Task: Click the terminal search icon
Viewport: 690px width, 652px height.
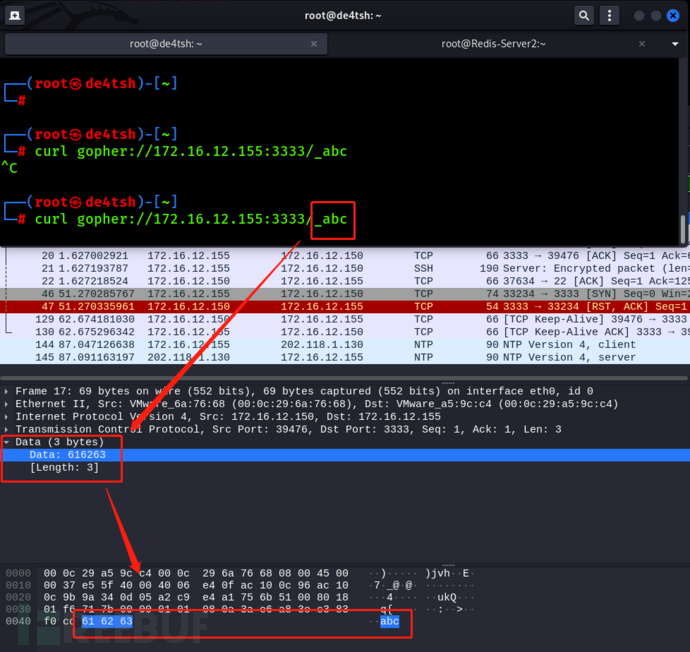Action: point(584,15)
